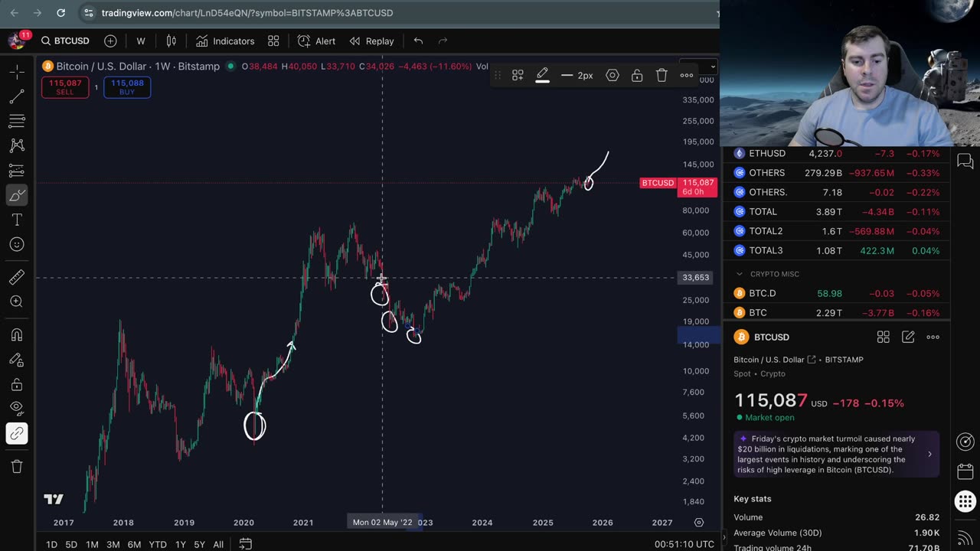Select the 5Y time range
This screenshot has height=551, width=980.
click(x=199, y=544)
